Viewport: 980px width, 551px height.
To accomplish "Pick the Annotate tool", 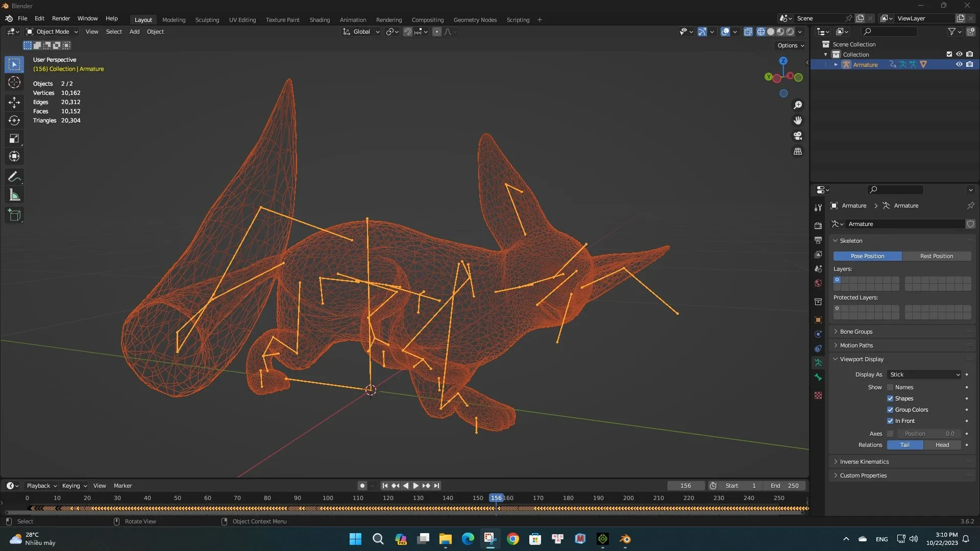I will [x=14, y=177].
